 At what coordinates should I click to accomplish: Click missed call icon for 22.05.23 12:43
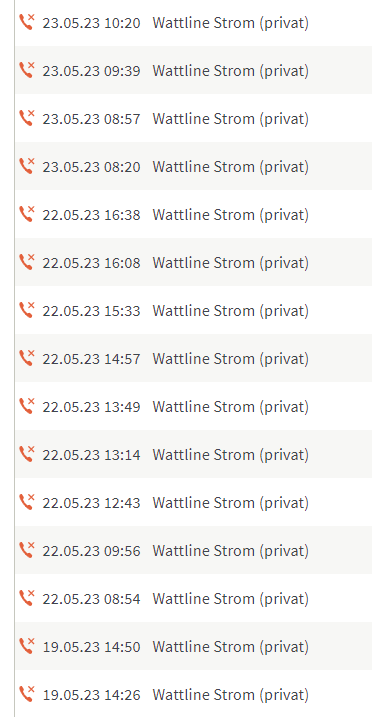point(27,502)
